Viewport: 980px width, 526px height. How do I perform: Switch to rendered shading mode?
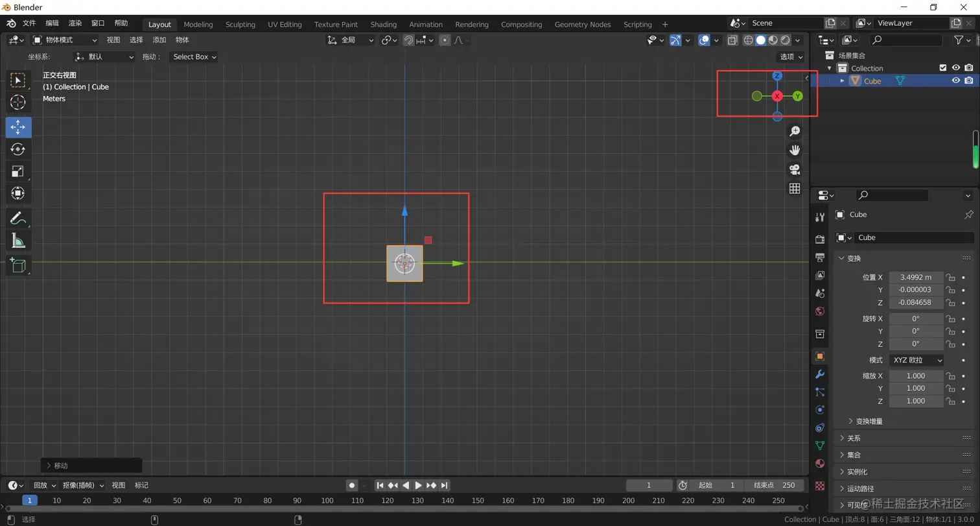(785, 40)
